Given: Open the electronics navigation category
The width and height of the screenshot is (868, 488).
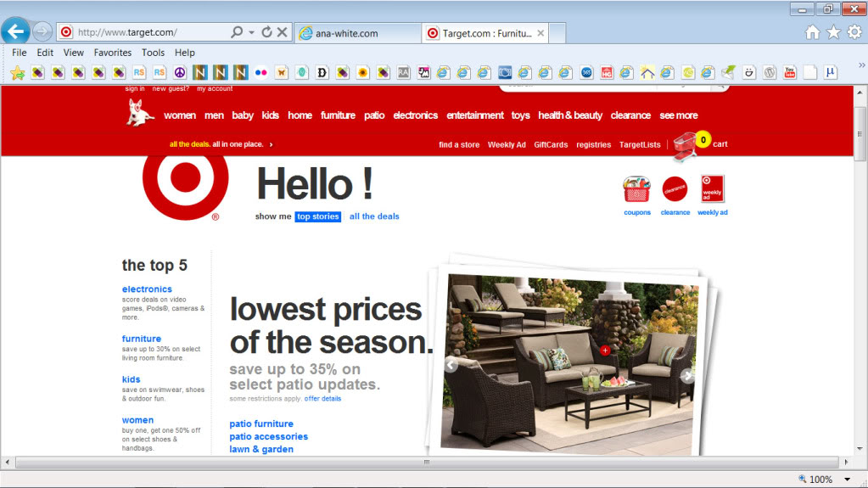Looking at the screenshot, I should (x=415, y=115).
